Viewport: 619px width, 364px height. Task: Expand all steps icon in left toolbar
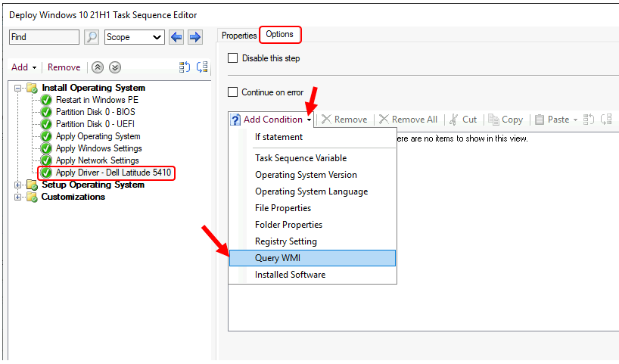pos(185,67)
